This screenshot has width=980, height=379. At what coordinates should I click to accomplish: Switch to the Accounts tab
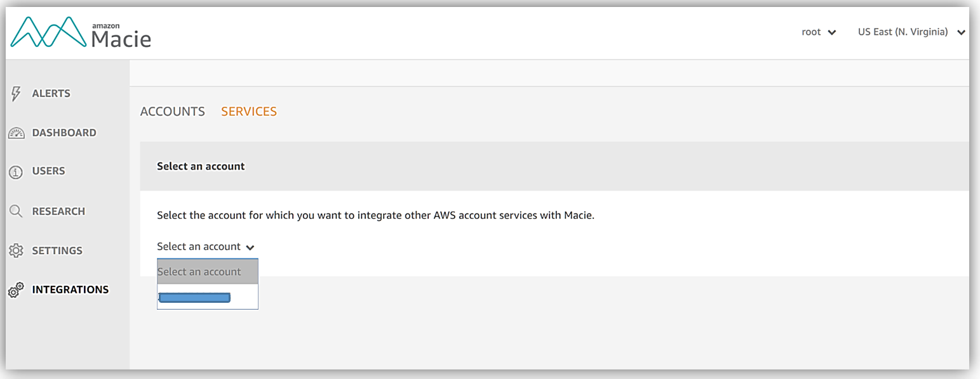tap(172, 112)
